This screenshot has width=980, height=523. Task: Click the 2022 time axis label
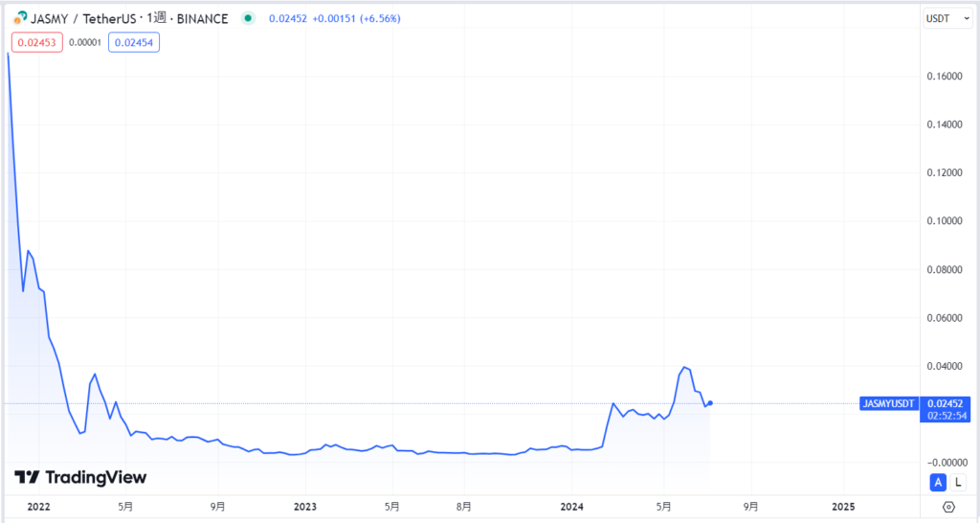[38, 507]
